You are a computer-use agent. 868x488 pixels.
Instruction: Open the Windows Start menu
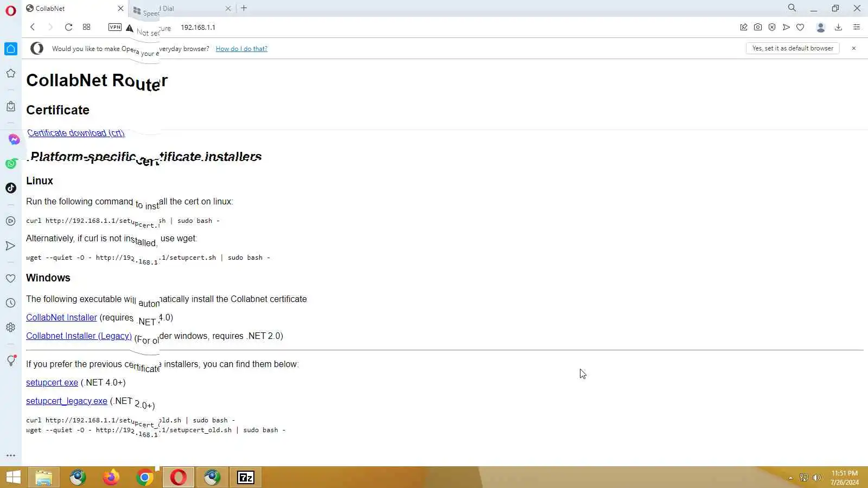pos(13,477)
